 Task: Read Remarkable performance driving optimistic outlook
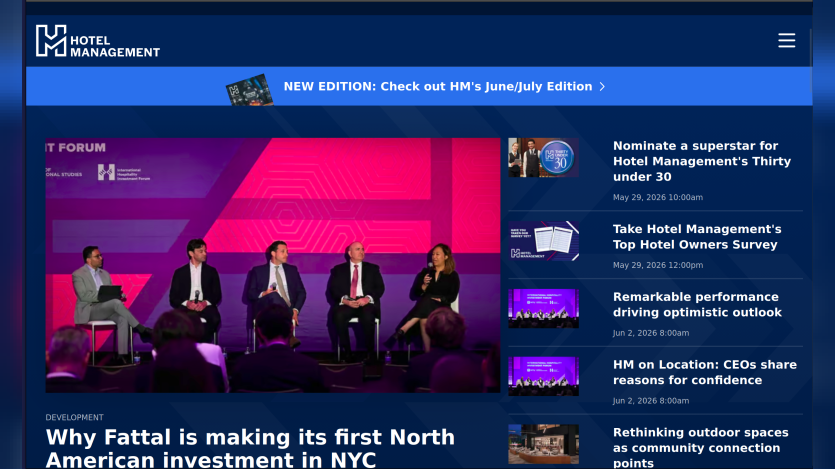tap(697, 305)
